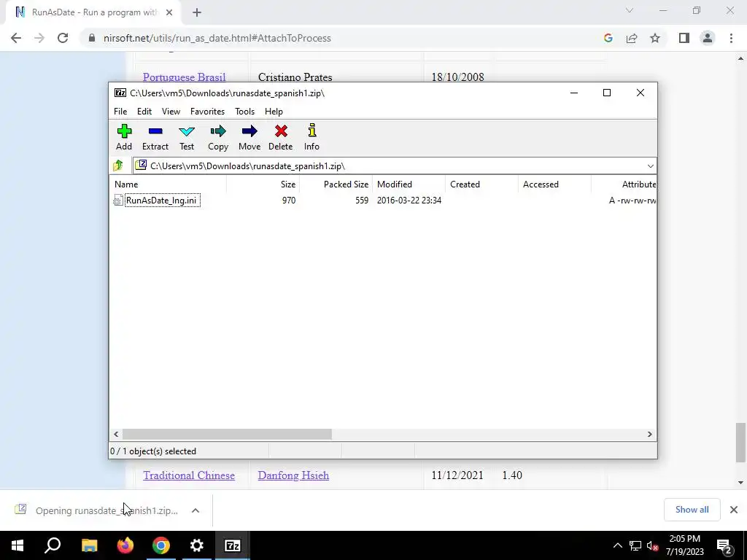The image size is (747, 560).
Task: Show hidden system tray icons
Action: click(617, 545)
